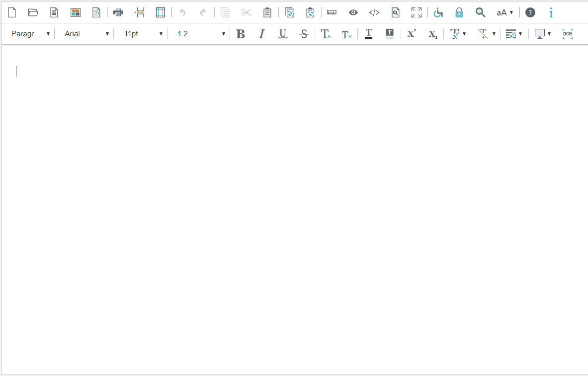
Task: Paste from the plain clipboard icon
Action: pos(267,12)
